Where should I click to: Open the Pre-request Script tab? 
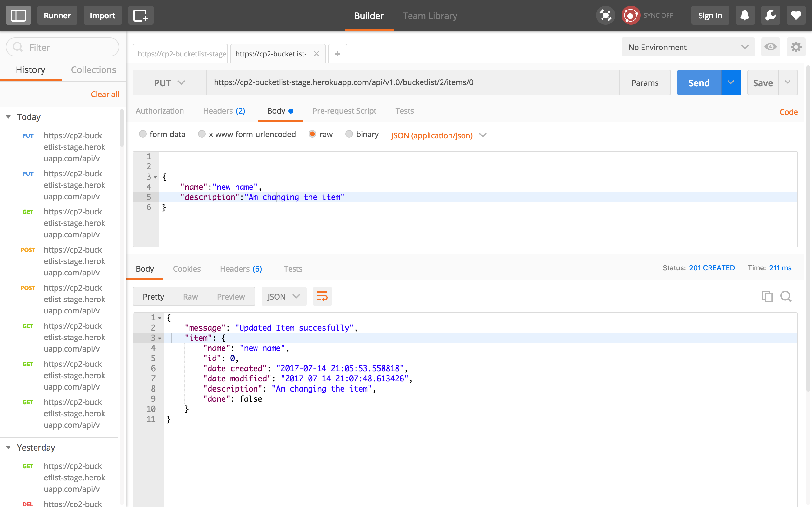click(x=344, y=111)
